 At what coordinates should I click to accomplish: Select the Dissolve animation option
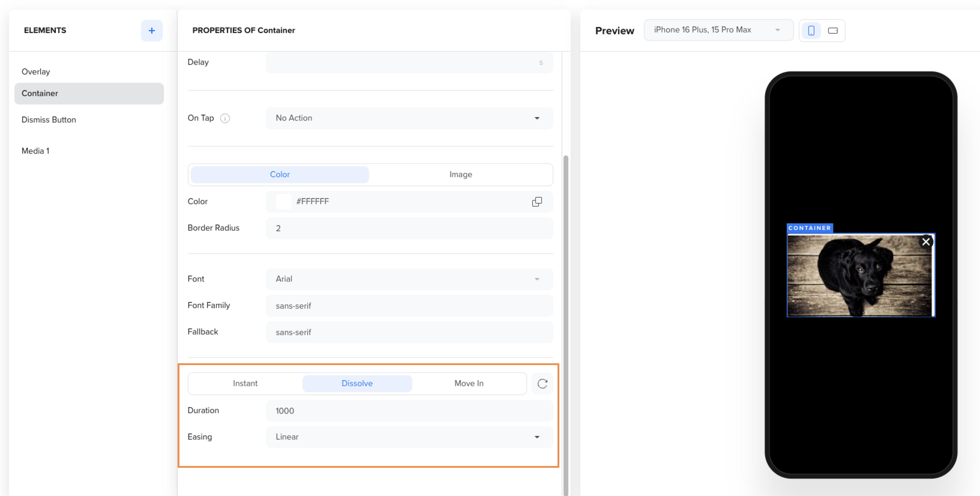click(357, 383)
